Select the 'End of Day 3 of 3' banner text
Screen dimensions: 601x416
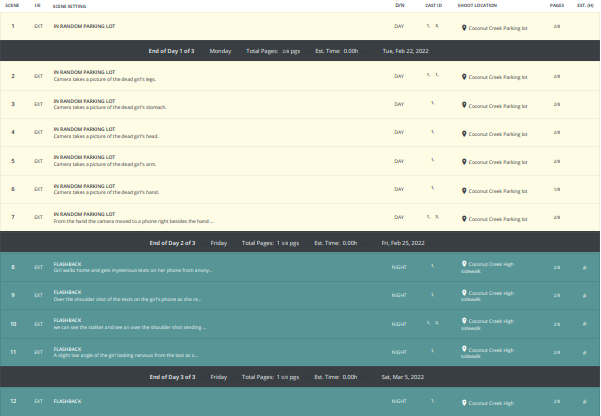[x=172, y=377]
